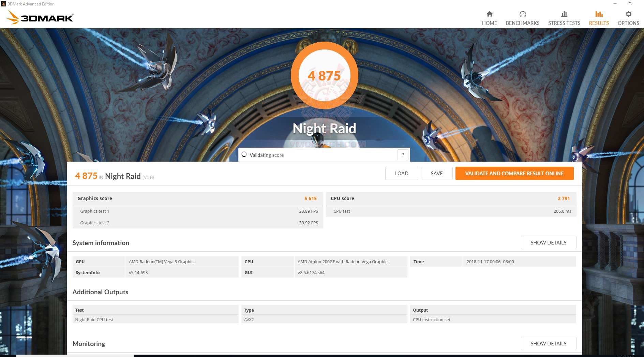The height and width of the screenshot is (357, 644).
Task: Click the CPU score value 2 791
Action: [564, 198]
